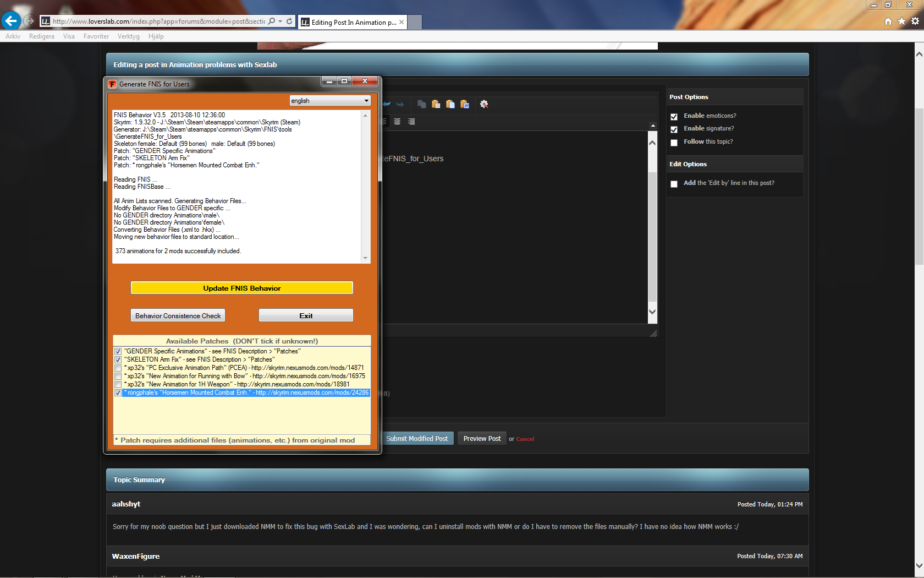Toggle SKELETON Arm Fix patch
The image size is (924, 578).
[x=118, y=359]
